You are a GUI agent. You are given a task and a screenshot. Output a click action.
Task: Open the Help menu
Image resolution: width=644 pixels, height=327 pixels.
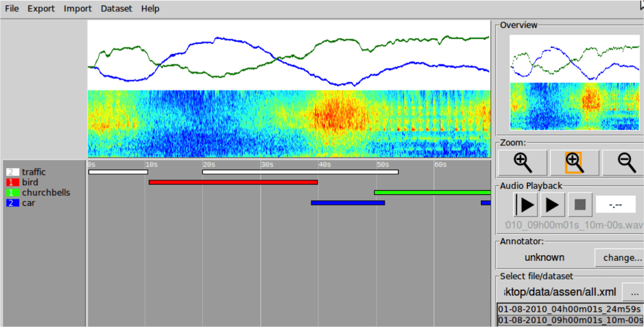pos(150,9)
